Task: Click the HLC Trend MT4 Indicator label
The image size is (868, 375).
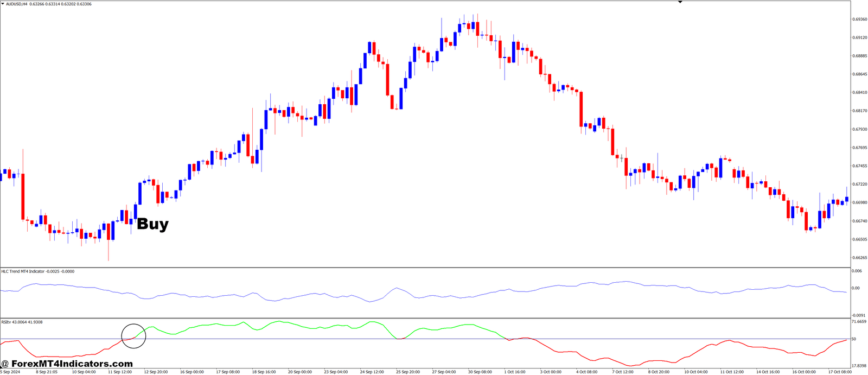Action: click(x=23, y=271)
